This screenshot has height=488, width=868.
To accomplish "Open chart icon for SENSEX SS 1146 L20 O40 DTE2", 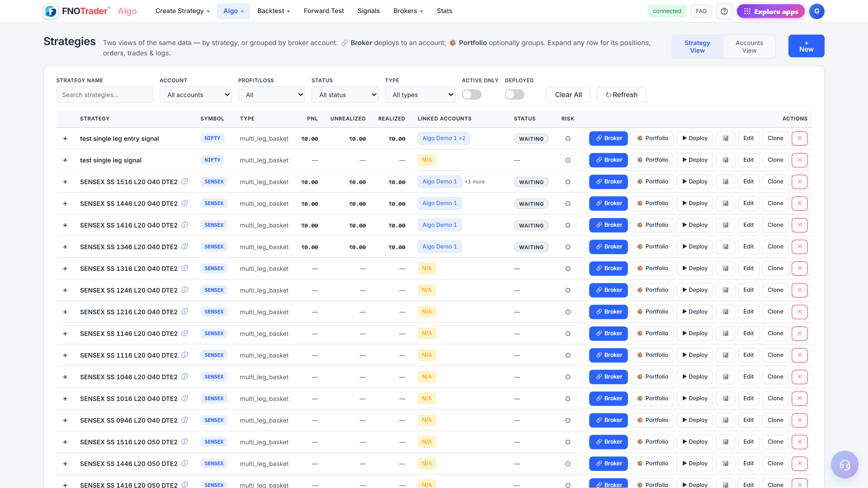I will [x=725, y=333].
